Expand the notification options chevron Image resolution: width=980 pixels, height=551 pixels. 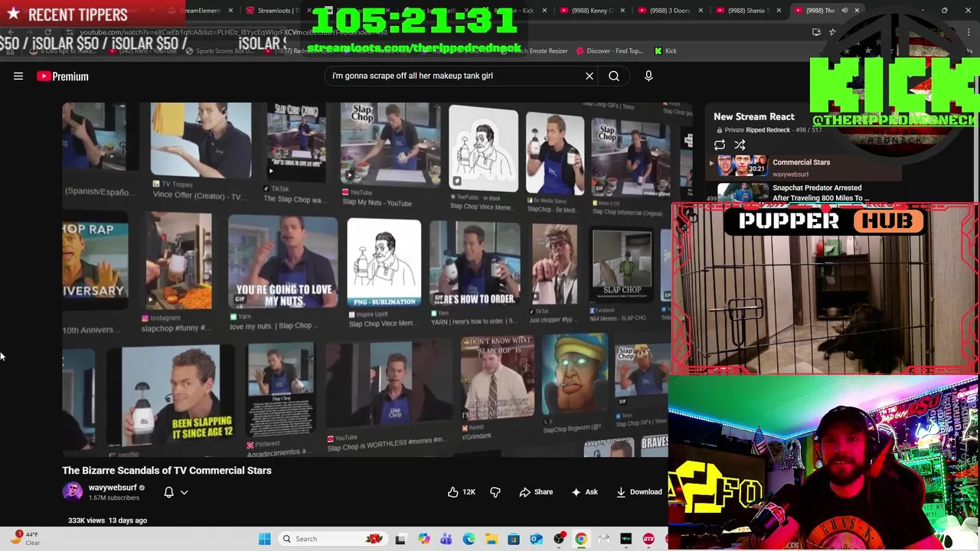click(184, 493)
